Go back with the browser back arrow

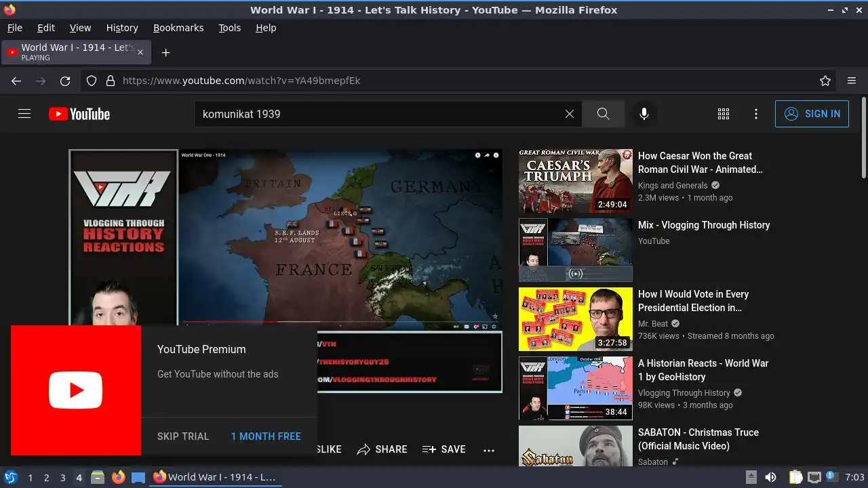tap(16, 81)
